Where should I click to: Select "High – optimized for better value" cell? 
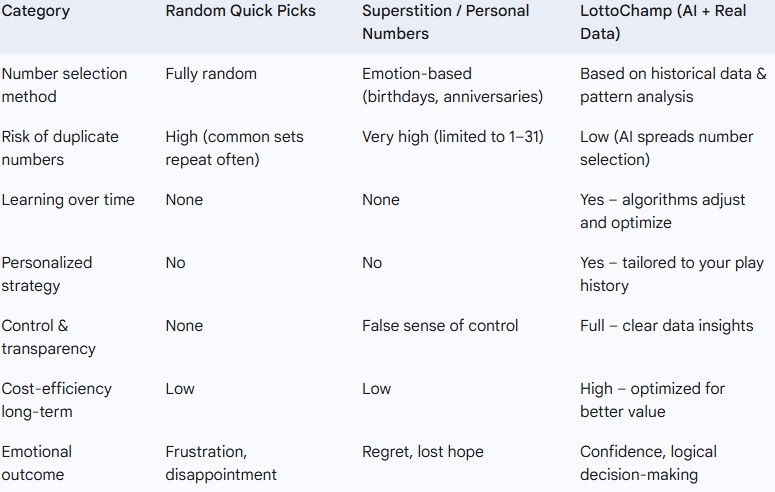(x=652, y=400)
